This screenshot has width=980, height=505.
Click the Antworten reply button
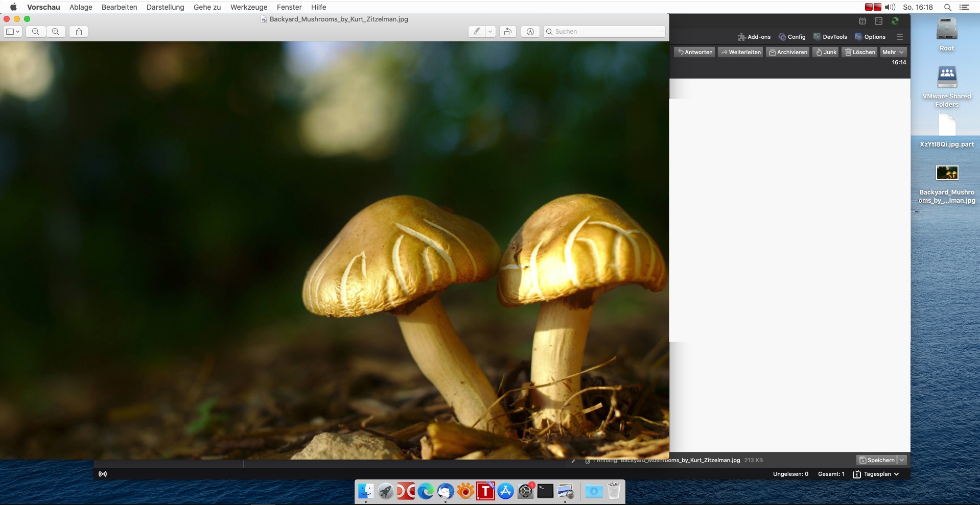click(694, 52)
